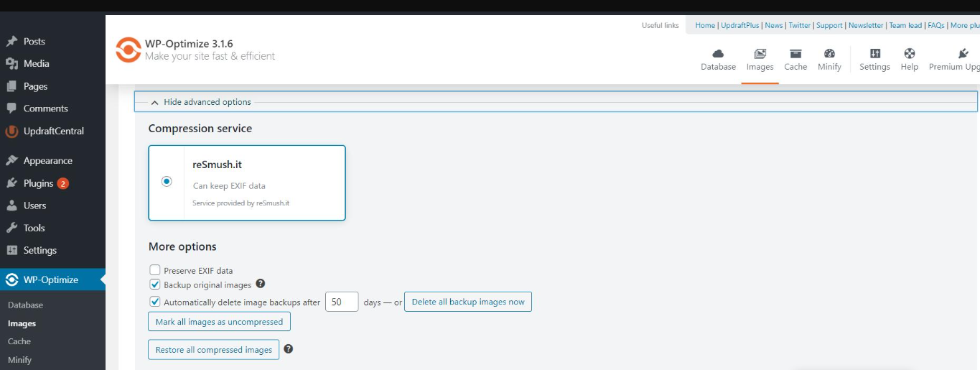
Task: Click the Tools wrench icon
Action: 11,228
